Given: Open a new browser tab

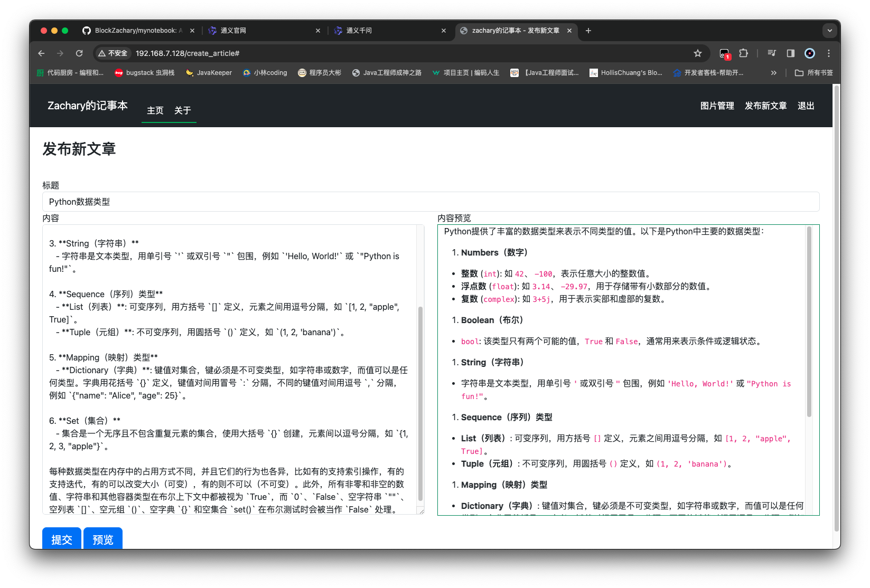Looking at the screenshot, I should coord(588,31).
